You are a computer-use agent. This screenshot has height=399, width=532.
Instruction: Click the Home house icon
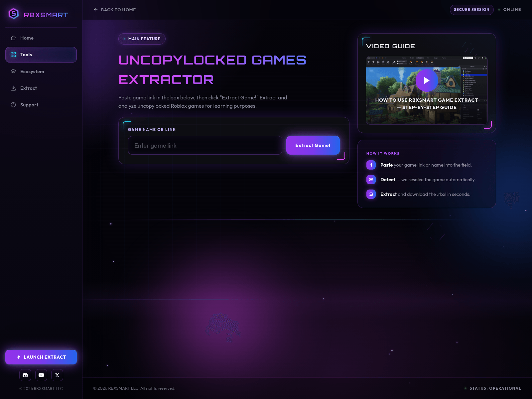pos(13,38)
